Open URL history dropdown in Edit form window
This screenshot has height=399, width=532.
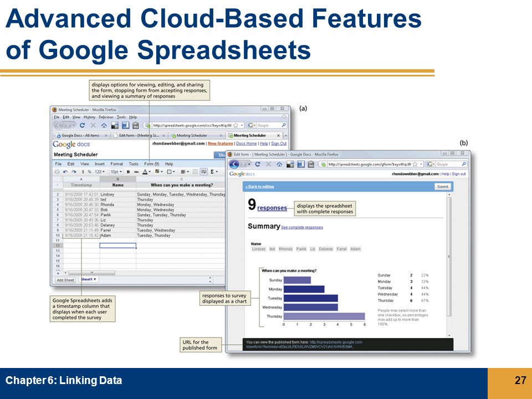coord(421,164)
